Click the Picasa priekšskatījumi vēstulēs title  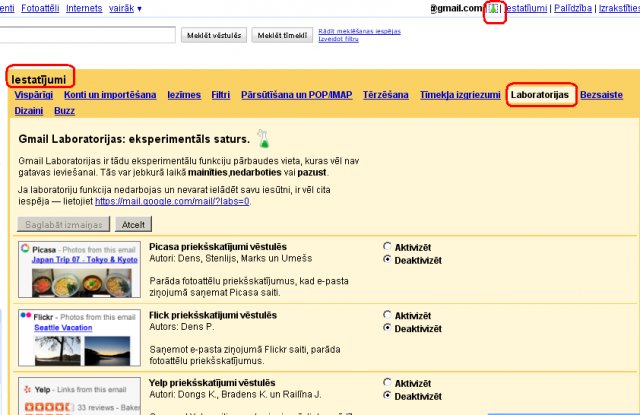(218, 246)
